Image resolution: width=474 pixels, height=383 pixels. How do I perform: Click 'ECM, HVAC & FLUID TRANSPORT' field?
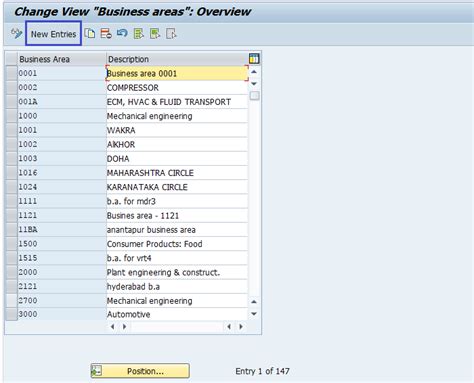click(177, 102)
